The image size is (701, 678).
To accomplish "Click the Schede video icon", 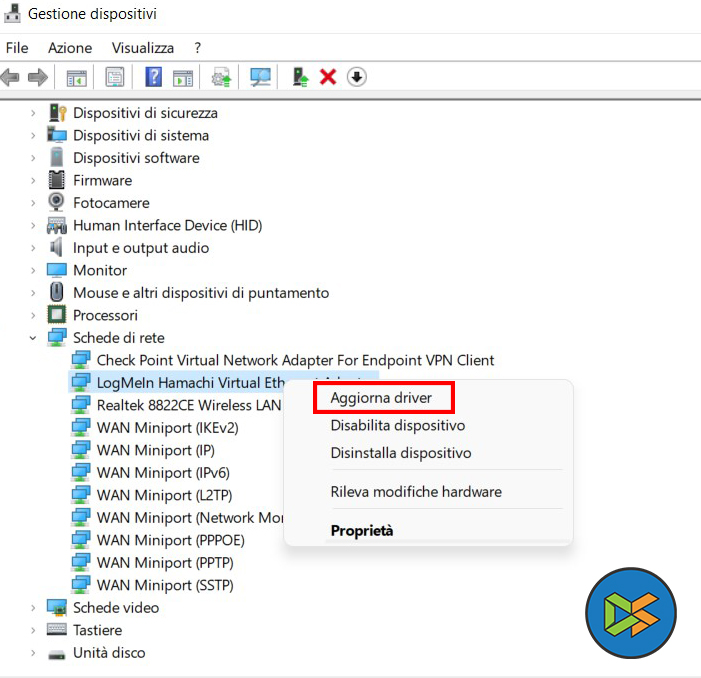I will tap(57, 607).
